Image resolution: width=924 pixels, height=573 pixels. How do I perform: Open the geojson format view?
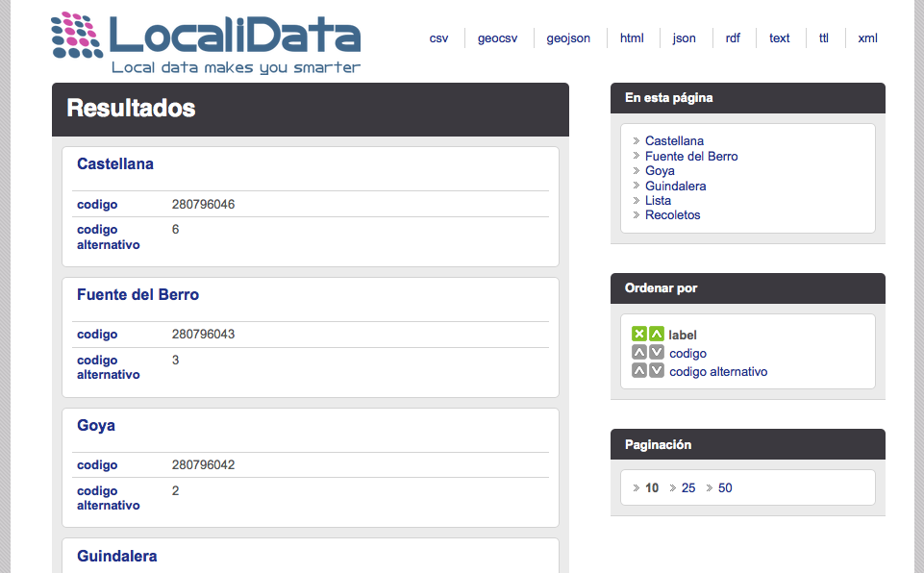(568, 38)
